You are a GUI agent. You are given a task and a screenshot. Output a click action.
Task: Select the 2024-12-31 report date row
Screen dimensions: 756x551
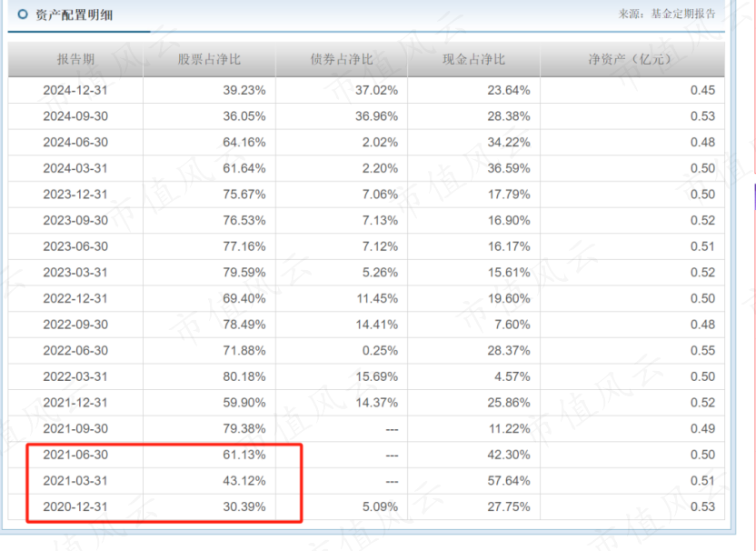pos(75,90)
